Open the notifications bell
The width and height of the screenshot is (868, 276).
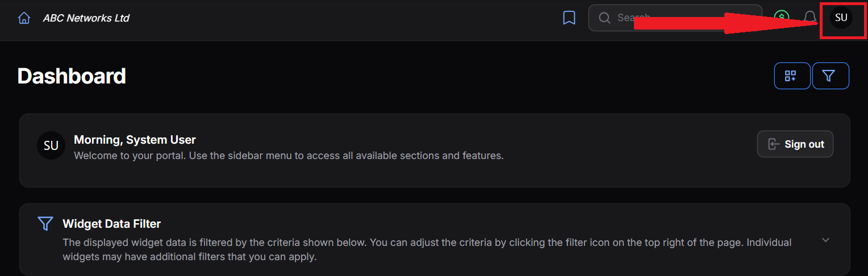[x=810, y=18]
